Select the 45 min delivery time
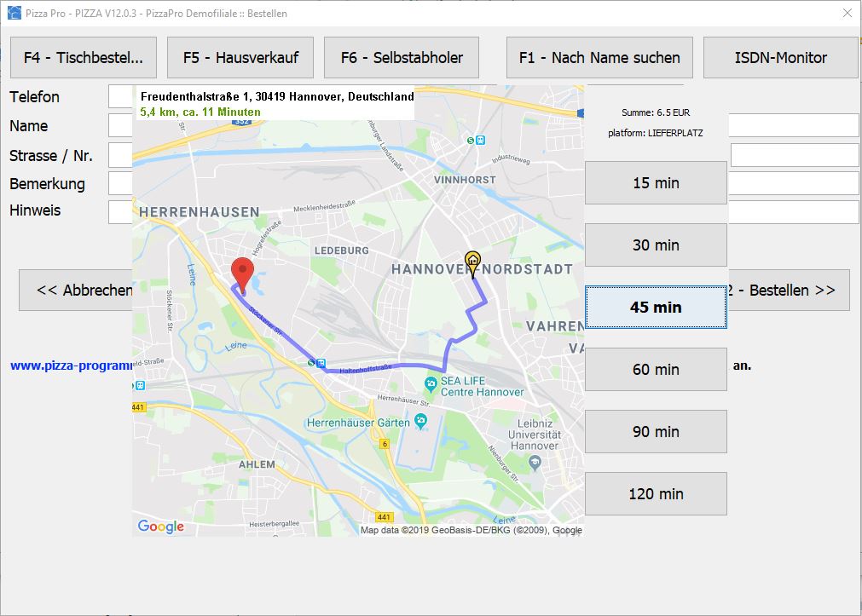Viewport: 862px width, 616px height. pyautogui.click(x=656, y=308)
